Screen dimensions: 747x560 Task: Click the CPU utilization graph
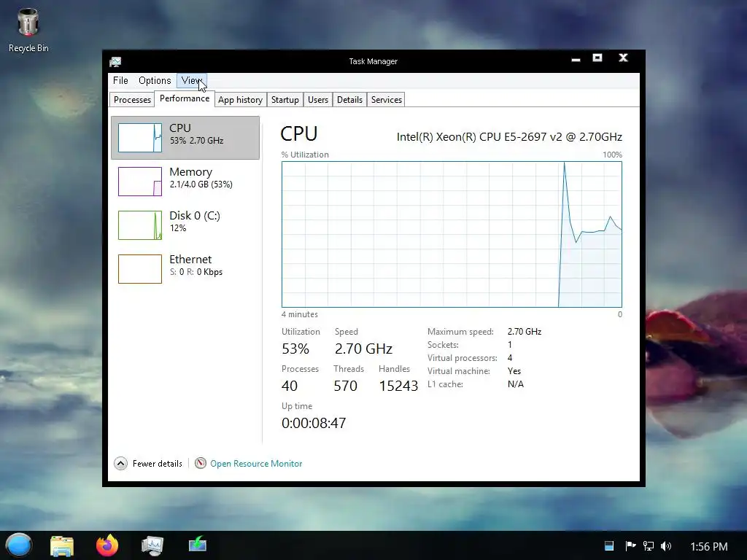click(x=452, y=234)
